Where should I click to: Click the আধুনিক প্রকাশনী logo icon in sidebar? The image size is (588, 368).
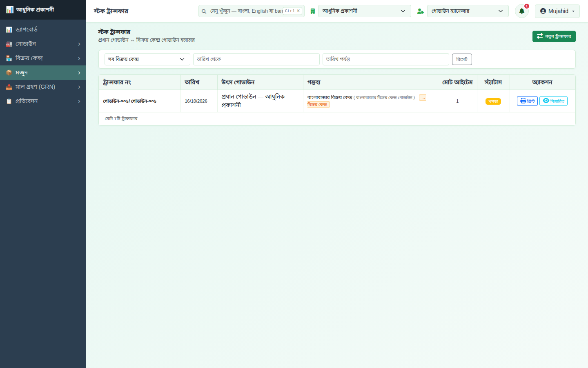click(x=9, y=9)
